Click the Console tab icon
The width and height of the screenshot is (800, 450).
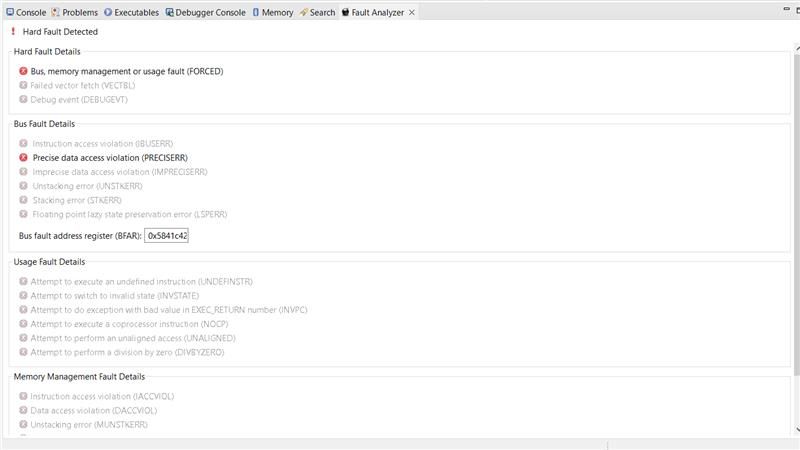(10, 12)
